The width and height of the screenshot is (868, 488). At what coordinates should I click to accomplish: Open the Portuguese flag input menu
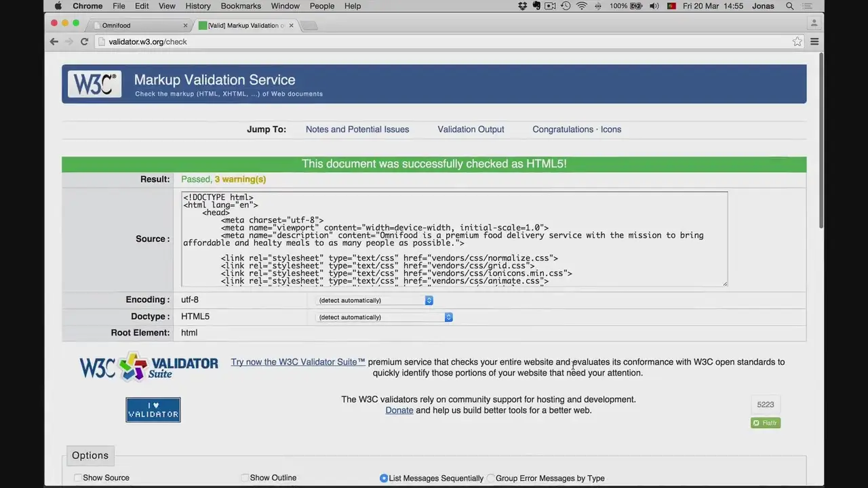coord(671,6)
